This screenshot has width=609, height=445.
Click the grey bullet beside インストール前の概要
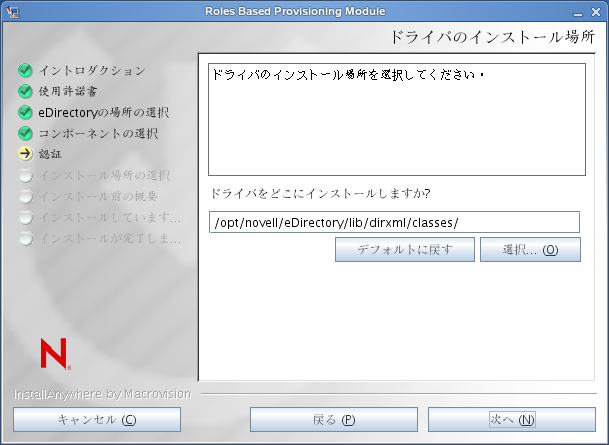[x=26, y=196]
